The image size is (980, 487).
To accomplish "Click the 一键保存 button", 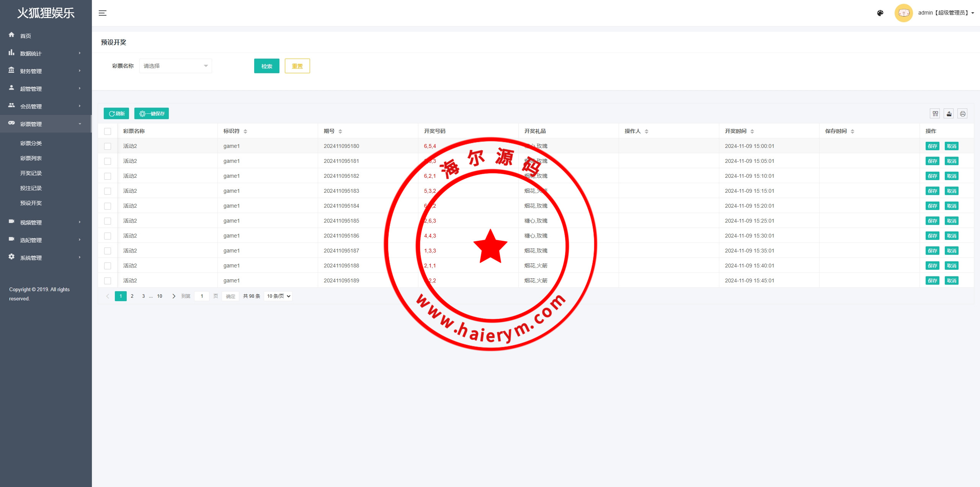I will [152, 113].
